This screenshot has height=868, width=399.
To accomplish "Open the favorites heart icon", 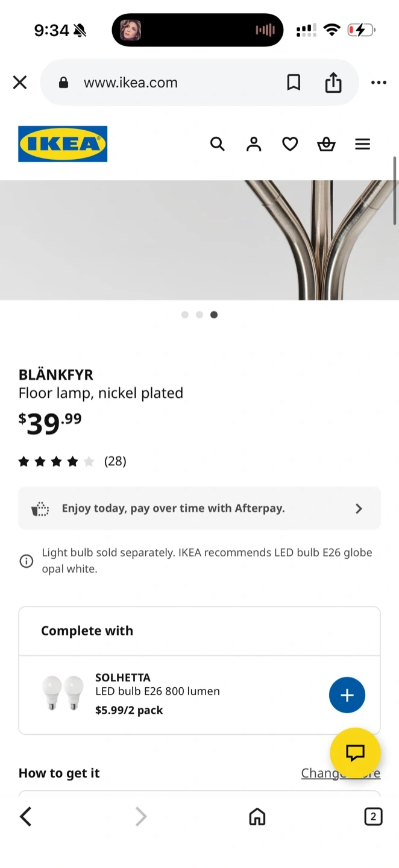I will click(290, 144).
